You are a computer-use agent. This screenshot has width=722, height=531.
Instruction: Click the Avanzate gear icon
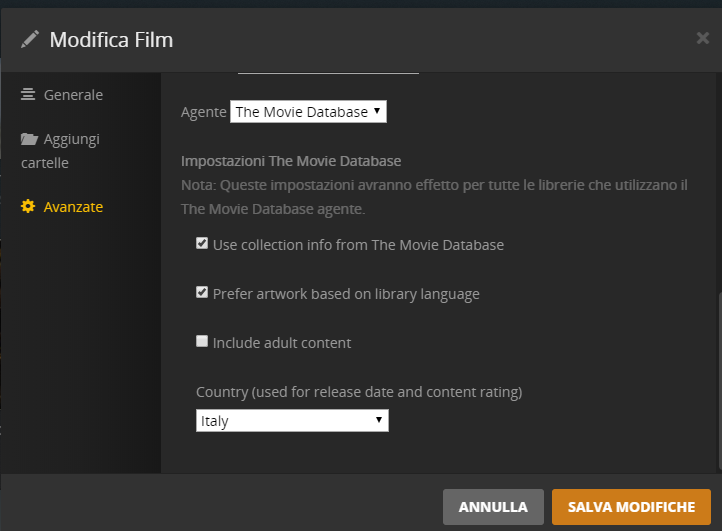pos(28,207)
